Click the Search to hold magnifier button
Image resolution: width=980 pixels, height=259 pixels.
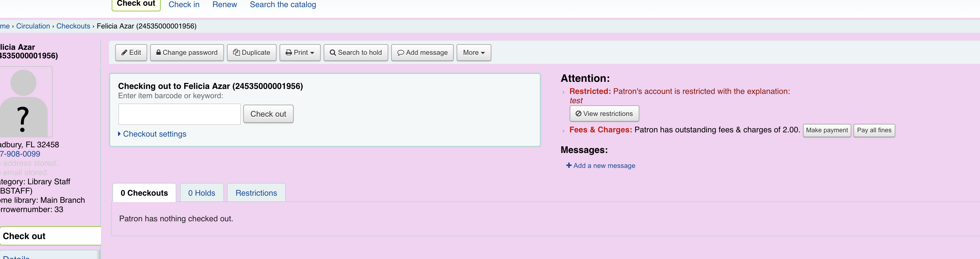tap(355, 53)
